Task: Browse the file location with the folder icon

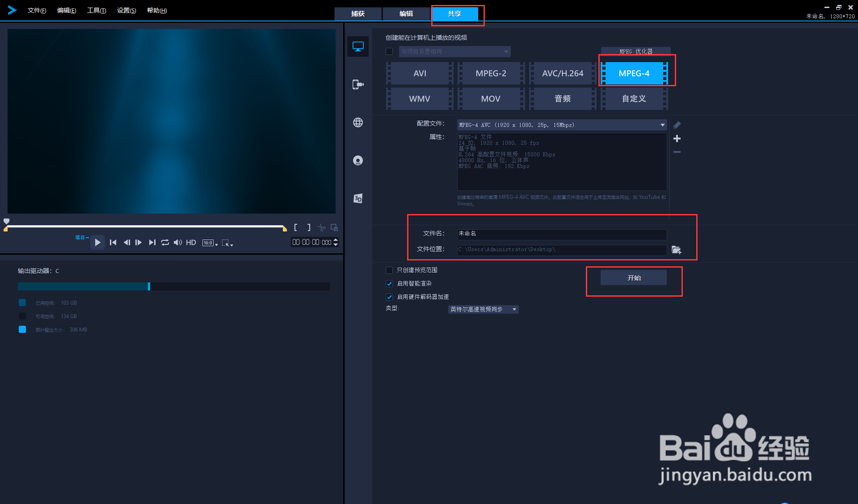Action: tap(677, 250)
